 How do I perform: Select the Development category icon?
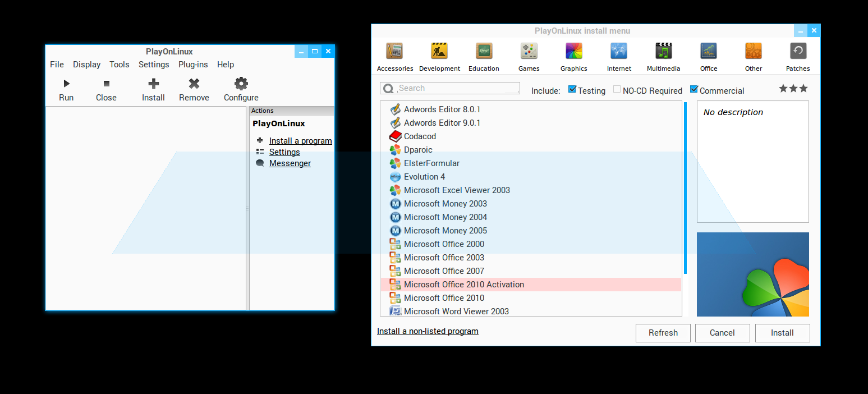click(439, 52)
